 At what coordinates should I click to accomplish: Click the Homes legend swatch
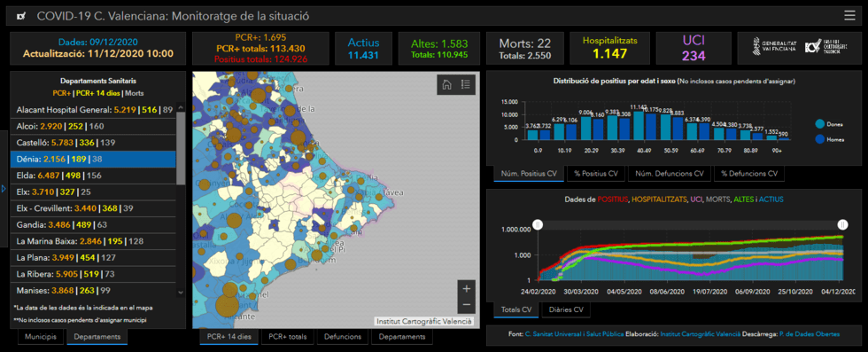click(819, 139)
